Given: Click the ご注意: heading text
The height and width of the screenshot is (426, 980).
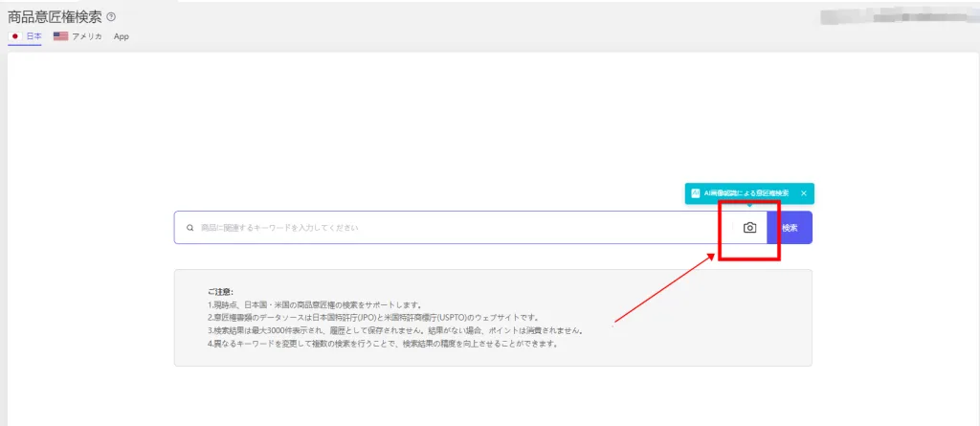Looking at the screenshot, I should point(220,292).
